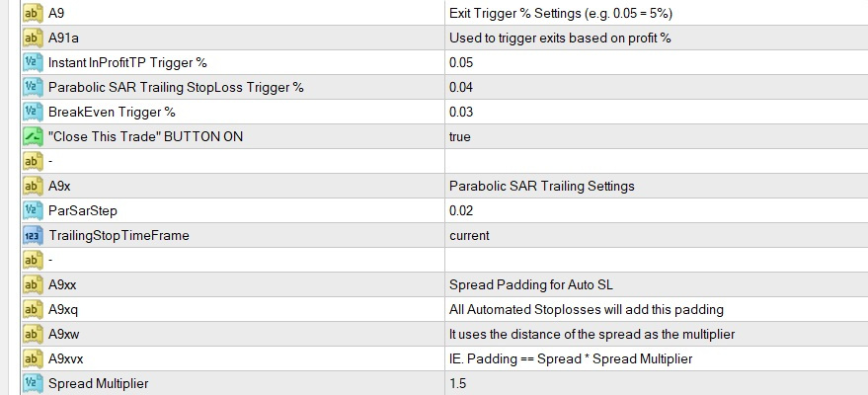Click the double-type icon beside ParSarStep
Screen dimensions: 868x395
pos(31,210)
